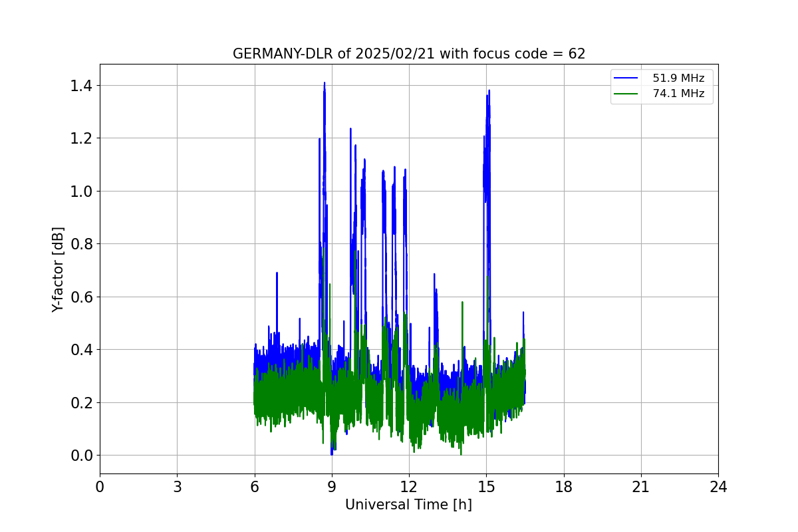
Task: Click the x-axis tick label 21
Action: tap(641, 487)
